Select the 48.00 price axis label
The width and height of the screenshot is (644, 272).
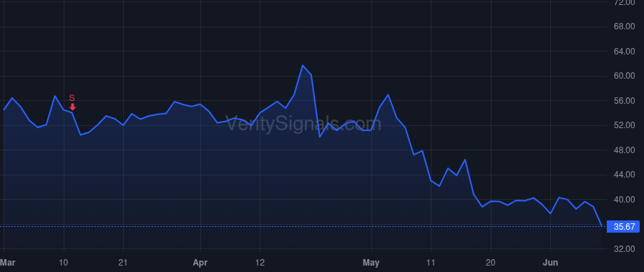pos(624,150)
